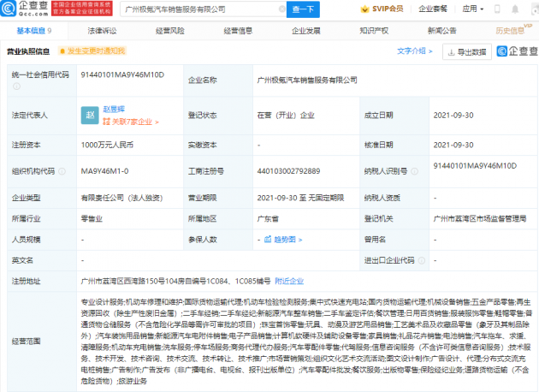The width and height of the screenshot is (539, 392).
Task: Copy the 纳税人识别号 via copy icon
Action: [x=518, y=164]
